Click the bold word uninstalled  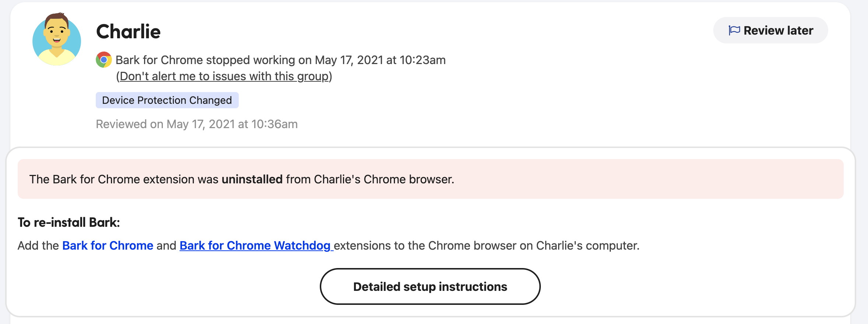(x=252, y=179)
